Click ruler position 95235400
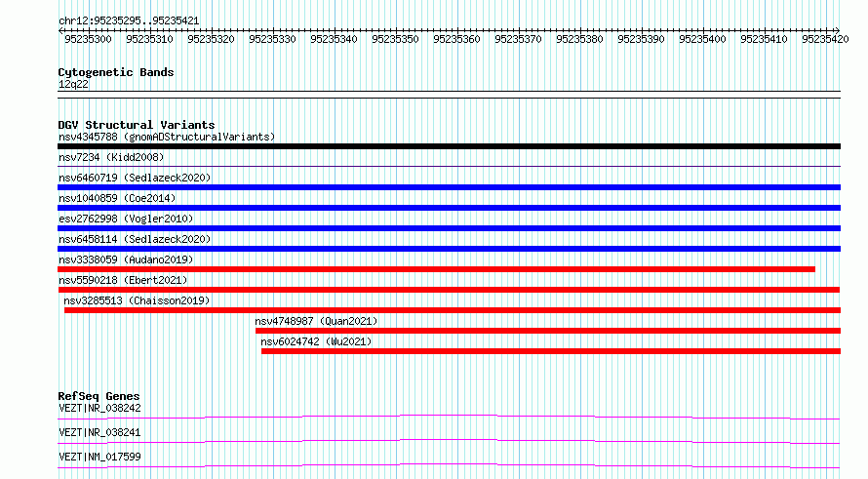Viewport: 868px width, 479px height. coord(702,39)
